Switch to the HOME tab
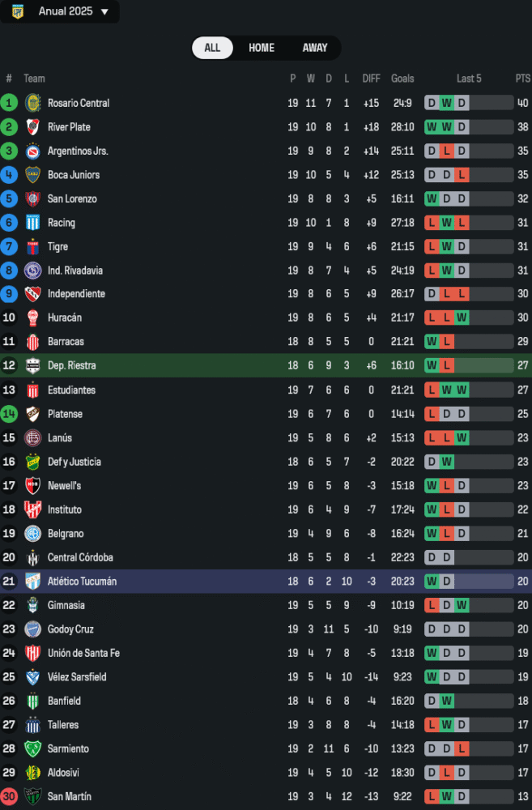The height and width of the screenshot is (810, 532). tap(262, 48)
